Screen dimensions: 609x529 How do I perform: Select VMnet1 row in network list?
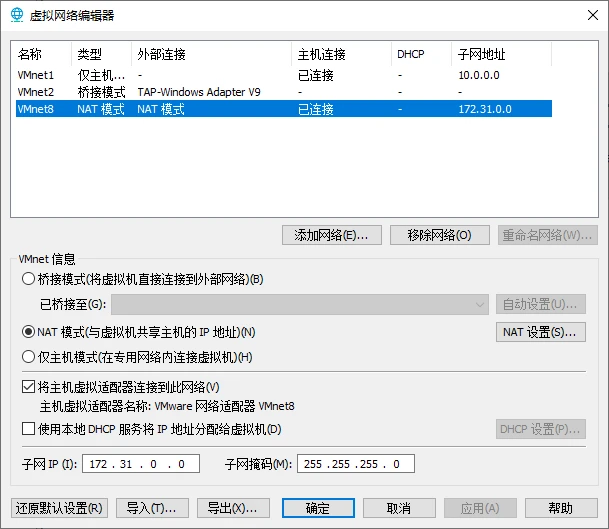coord(284,75)
